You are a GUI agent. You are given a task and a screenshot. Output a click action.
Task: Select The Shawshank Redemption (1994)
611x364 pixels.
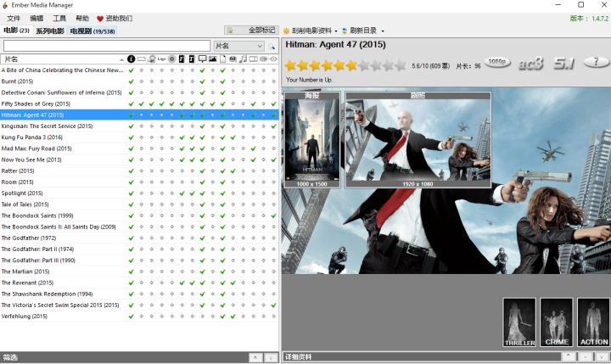tap(139, 294)
